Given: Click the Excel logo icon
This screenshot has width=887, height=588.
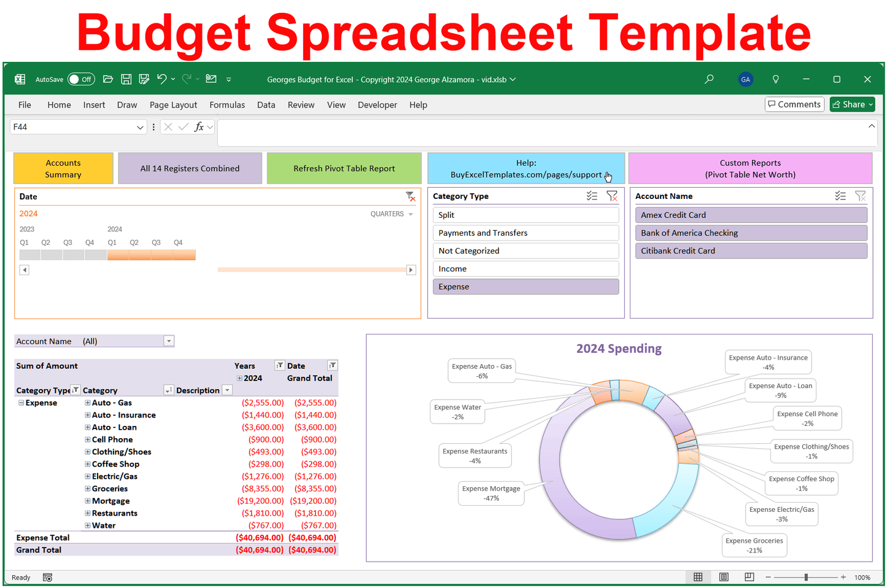Looking at the screenshot, I should point(20,79).
